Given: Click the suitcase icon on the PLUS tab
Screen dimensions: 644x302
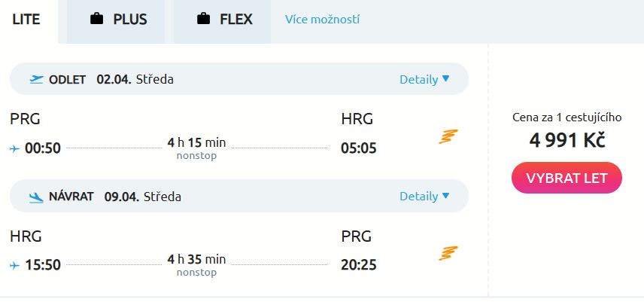Looking at the screenshot, I should [x=96, y=20].
